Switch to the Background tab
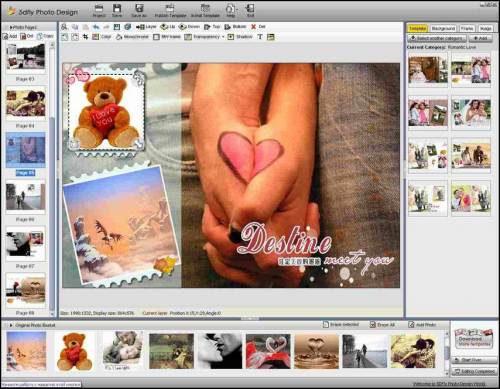This screenshot has height=389, width=500. [x=443, y=29]
